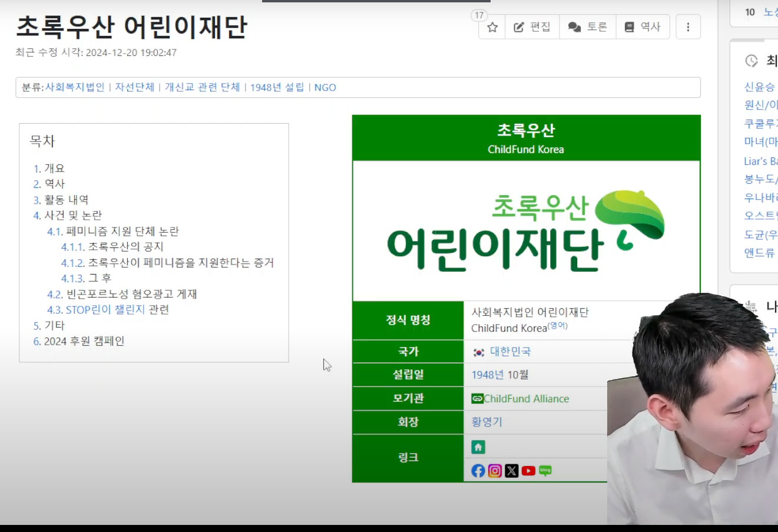
Task: Jump to 4.2. 빈곤포르노성 혐오광고 게재
Action: [x=122, y=294]
